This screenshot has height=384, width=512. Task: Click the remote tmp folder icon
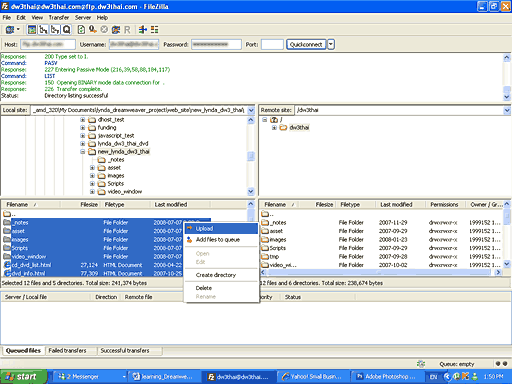tap(265, 256)
